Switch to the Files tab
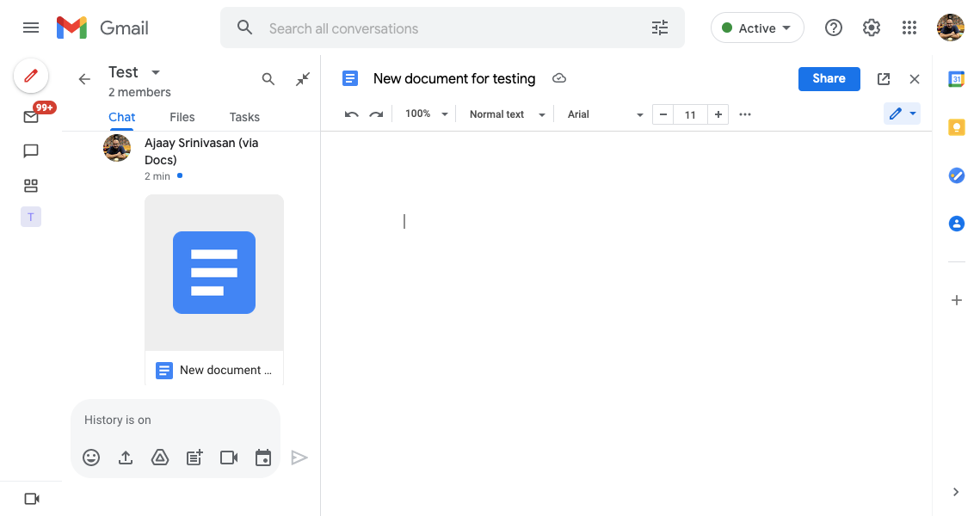980x516 pixels. click(182, 117)
